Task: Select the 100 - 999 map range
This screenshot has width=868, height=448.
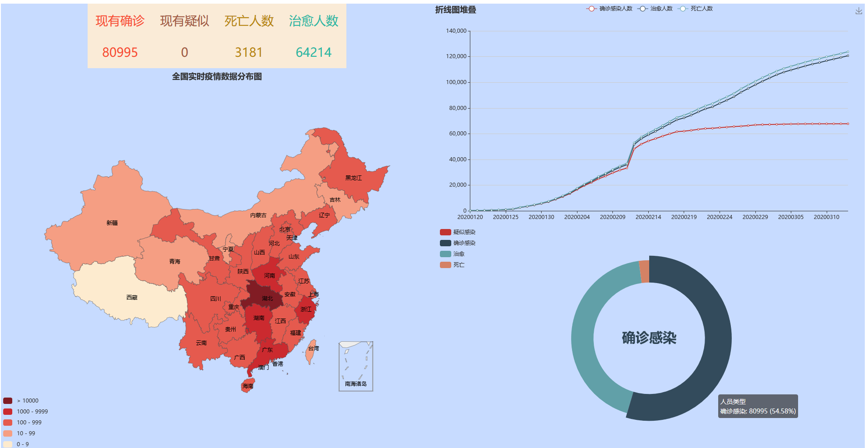Action: tap(8, 423)
